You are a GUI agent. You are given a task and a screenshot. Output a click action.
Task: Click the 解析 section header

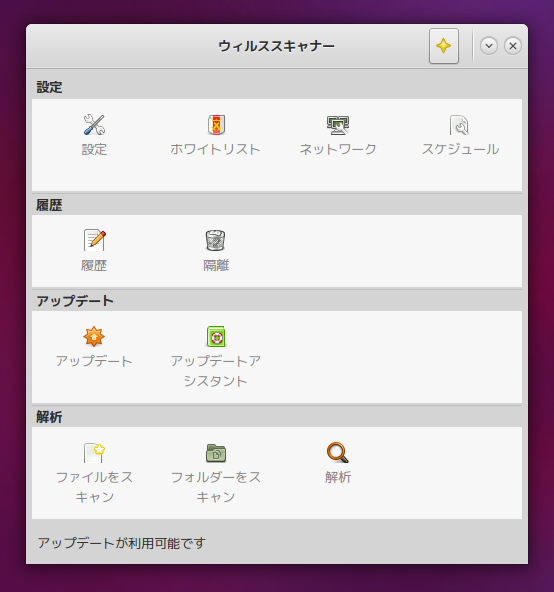[x=49, y=417]
